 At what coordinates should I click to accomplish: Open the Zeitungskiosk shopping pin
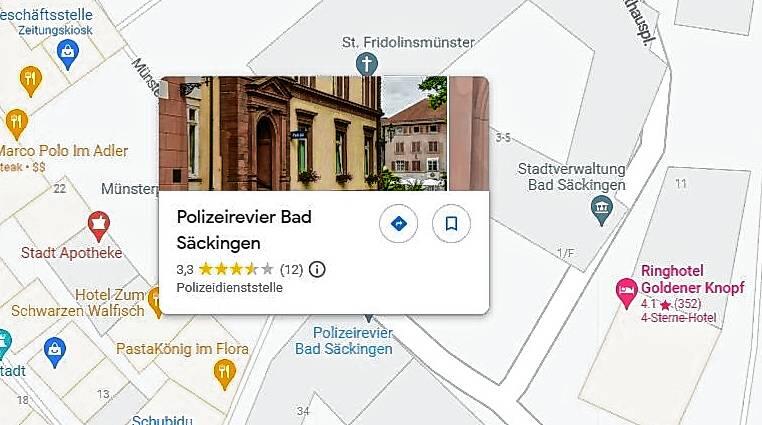click(x=68, y=54)
